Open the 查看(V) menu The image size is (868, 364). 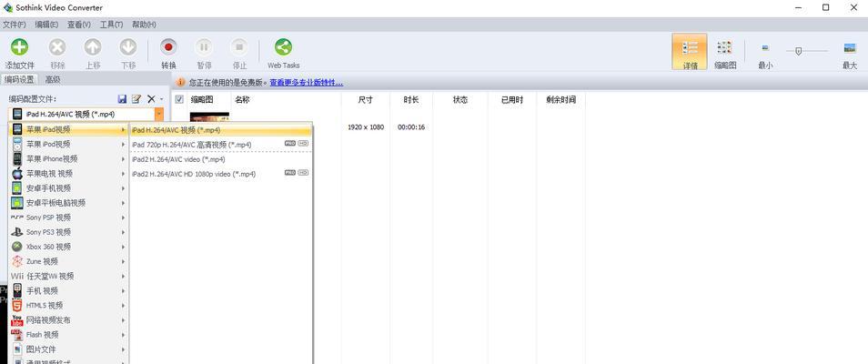79,25
